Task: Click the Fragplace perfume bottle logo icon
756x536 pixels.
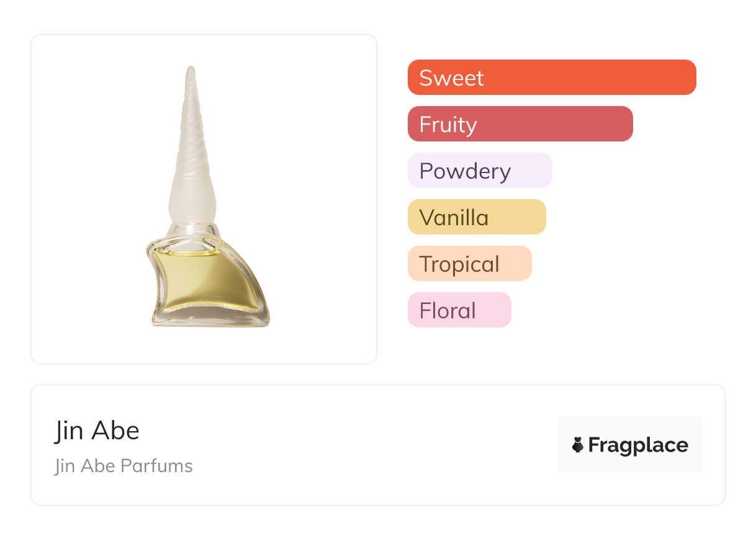Action: coord(578,445)
